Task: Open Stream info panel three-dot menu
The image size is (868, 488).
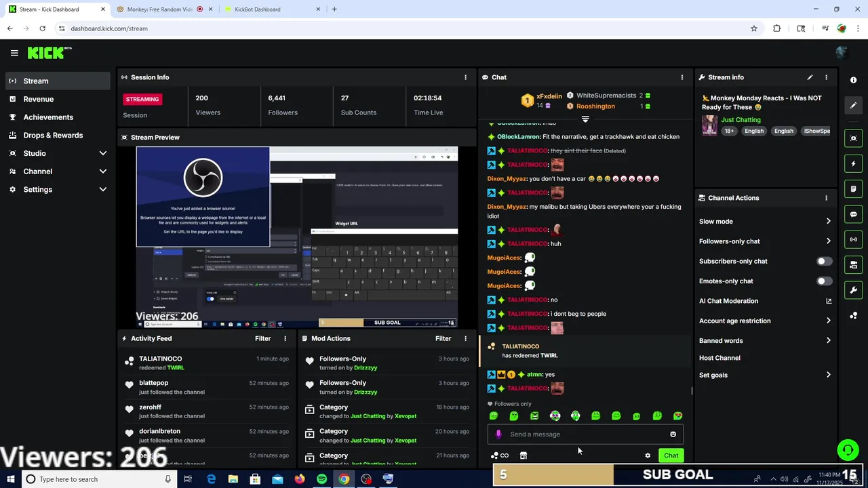Action: click(x=826, y=77)
